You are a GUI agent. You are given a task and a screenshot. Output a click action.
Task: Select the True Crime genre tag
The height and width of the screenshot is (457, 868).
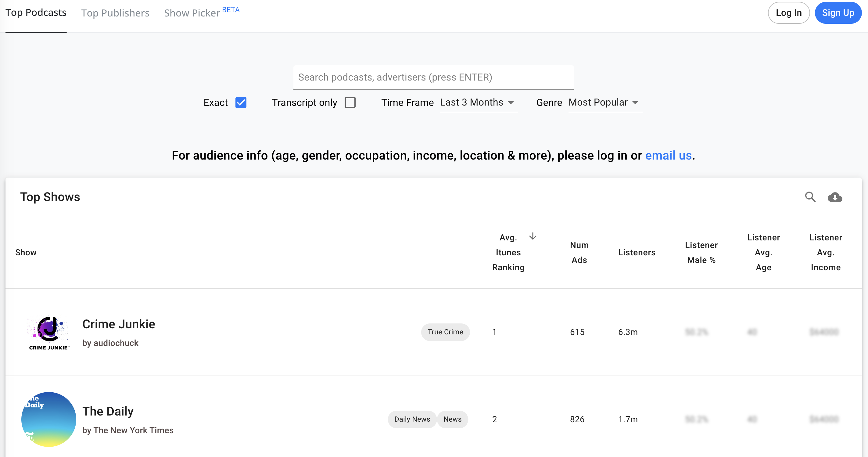[445, 332]
